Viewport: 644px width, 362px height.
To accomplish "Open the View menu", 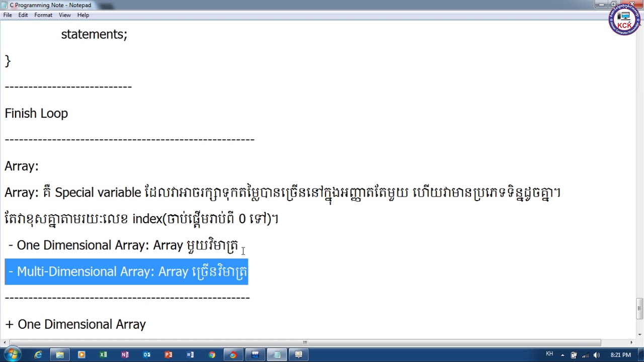I will [64, 15].
